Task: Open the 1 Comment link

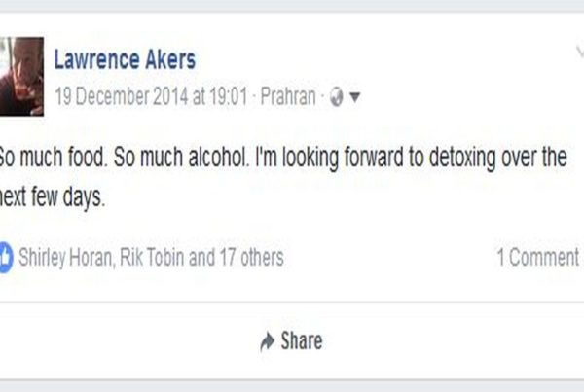Action: [x=536, y=258]
